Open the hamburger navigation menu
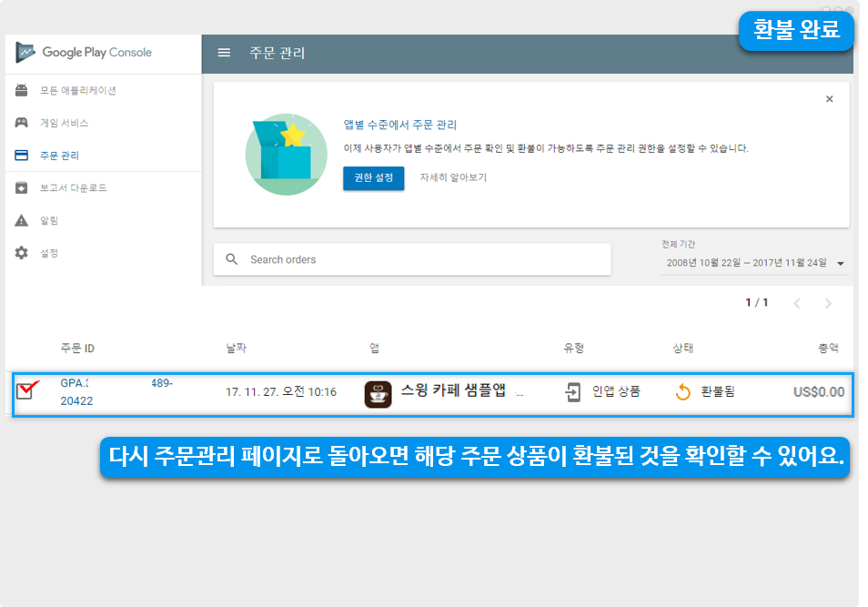 224,53
